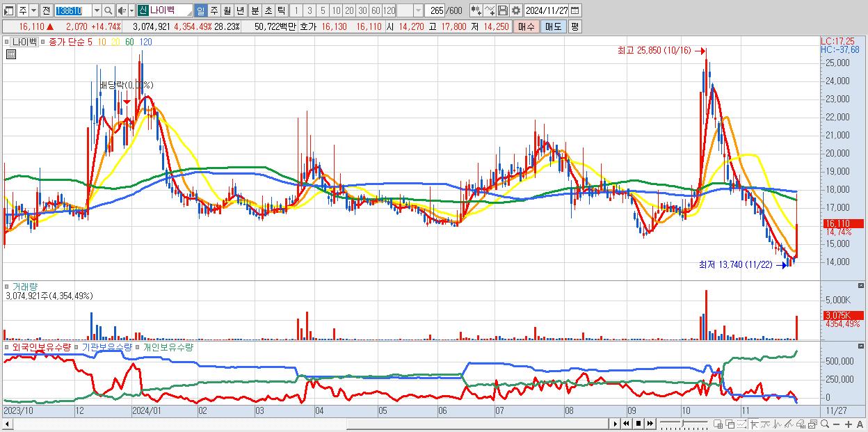868x432 pixels.
Task: Click the trend line drawing icon
Action: tap(766, 424)
